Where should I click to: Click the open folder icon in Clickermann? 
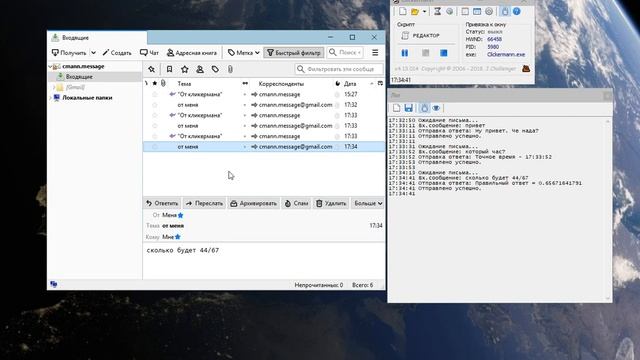tap(415, 11)
